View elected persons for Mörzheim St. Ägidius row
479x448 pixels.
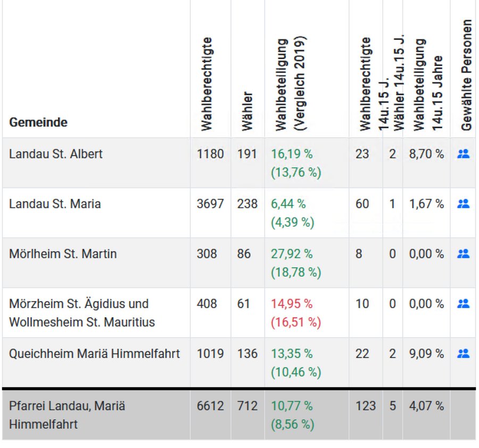click(x=463, y=304)
